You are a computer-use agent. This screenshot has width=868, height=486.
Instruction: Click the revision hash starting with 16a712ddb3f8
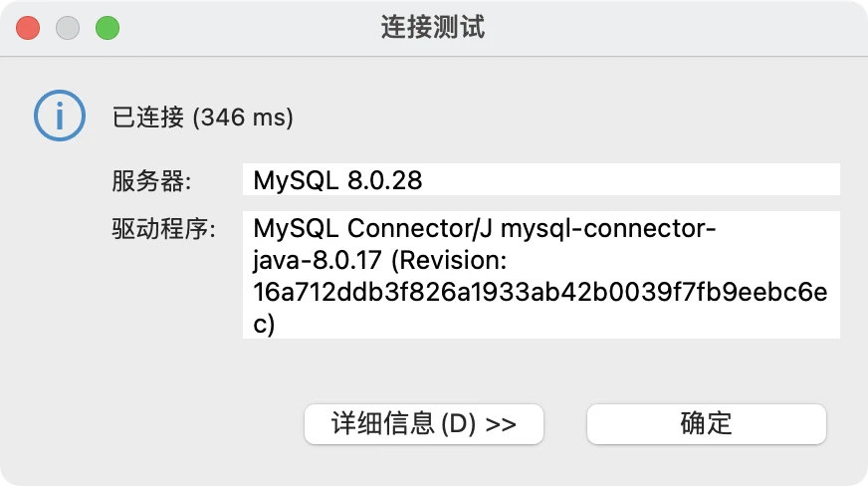[x=541, y=292]
